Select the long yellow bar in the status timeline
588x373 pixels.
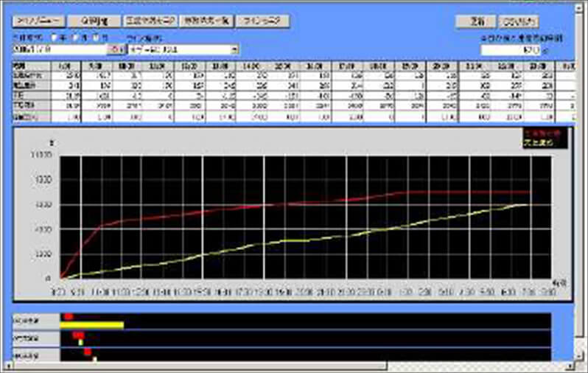[x=92, y=324]
